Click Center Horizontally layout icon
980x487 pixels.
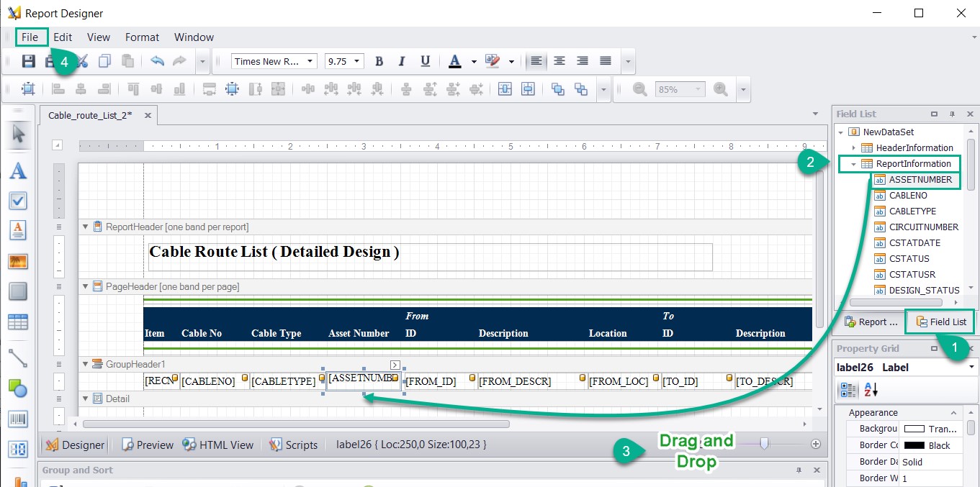tap(505, 89)
